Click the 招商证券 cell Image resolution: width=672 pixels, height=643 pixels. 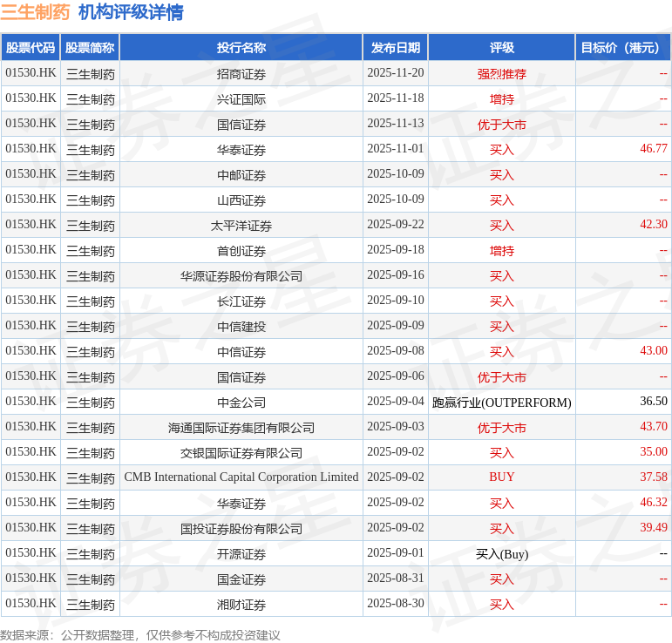[241, 74]
